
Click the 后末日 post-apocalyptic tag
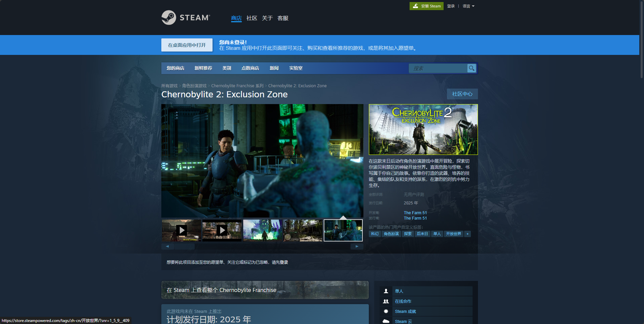422,234
